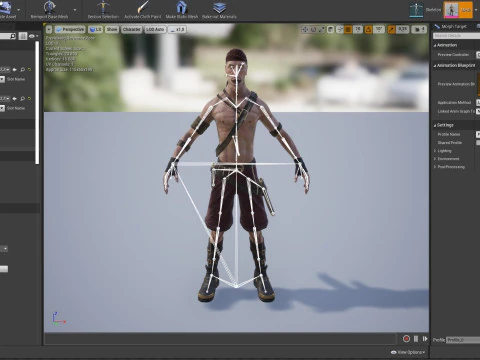Toggle surface snapping icon
The image size is (480, 360).
(340, 30)
